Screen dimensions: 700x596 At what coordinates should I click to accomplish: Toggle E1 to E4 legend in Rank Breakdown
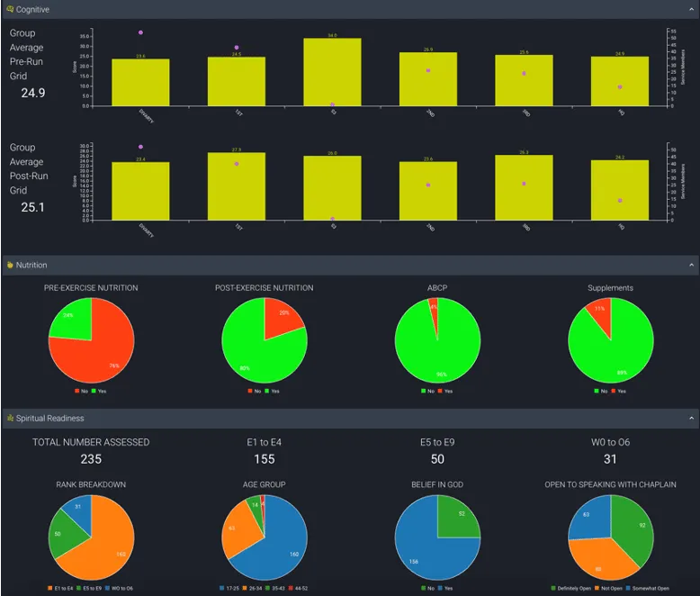[x=60, y=588]
